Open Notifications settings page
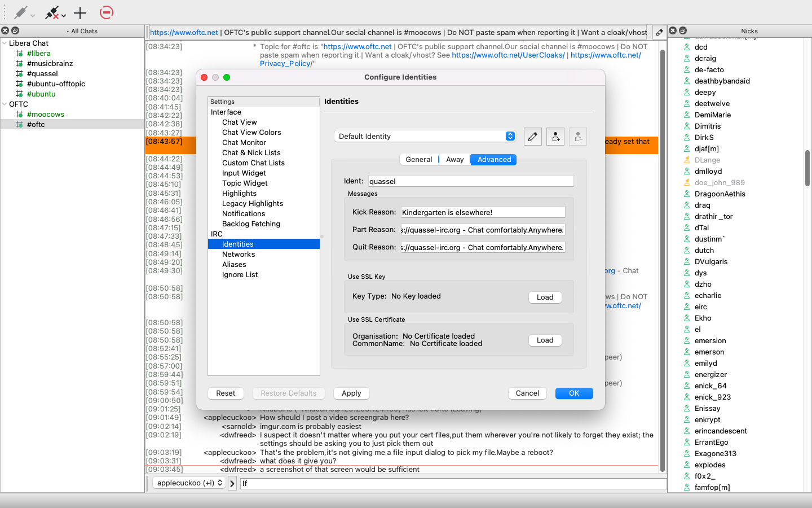This screenshot has width=812, height=508. coord(244,213)
